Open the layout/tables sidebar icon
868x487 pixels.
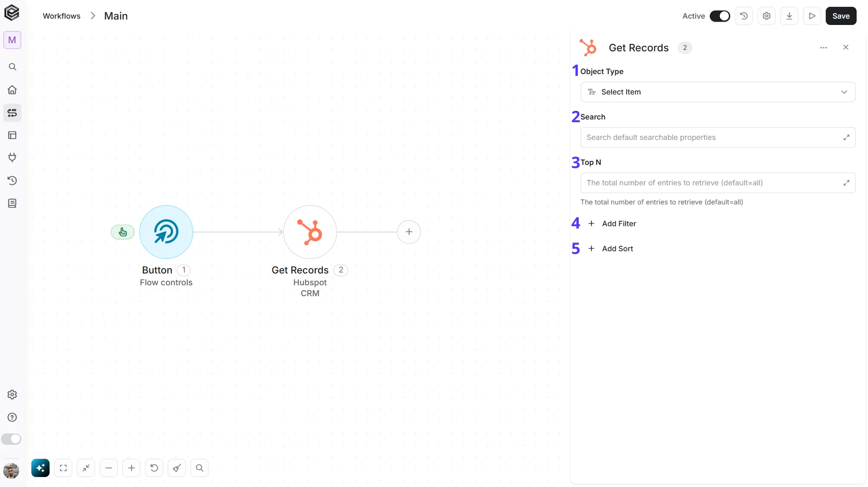[x=12, y=135]
